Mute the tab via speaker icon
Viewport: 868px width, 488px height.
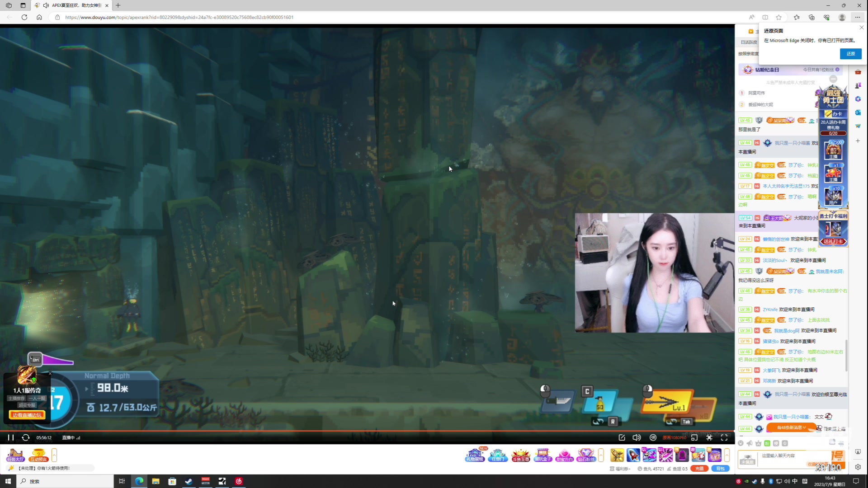coord(46,5)
